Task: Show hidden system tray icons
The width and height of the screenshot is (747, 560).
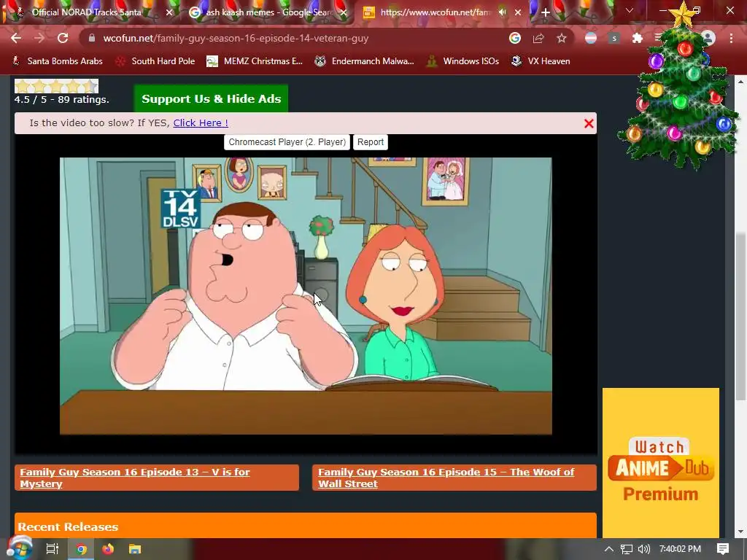Action: tap(609, 549)
